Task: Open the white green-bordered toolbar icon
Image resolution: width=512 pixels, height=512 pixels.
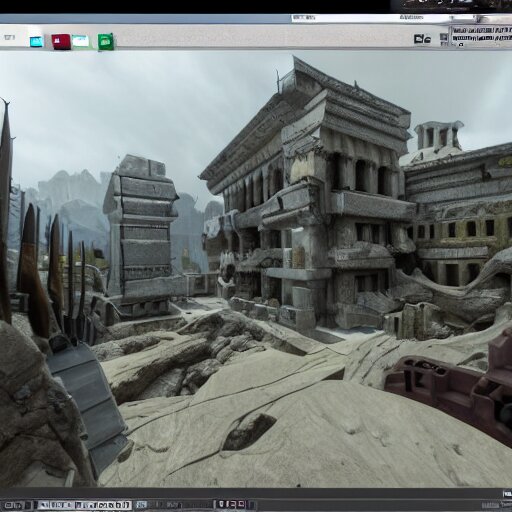Action: pyautogui.click(x=81, y=41)
